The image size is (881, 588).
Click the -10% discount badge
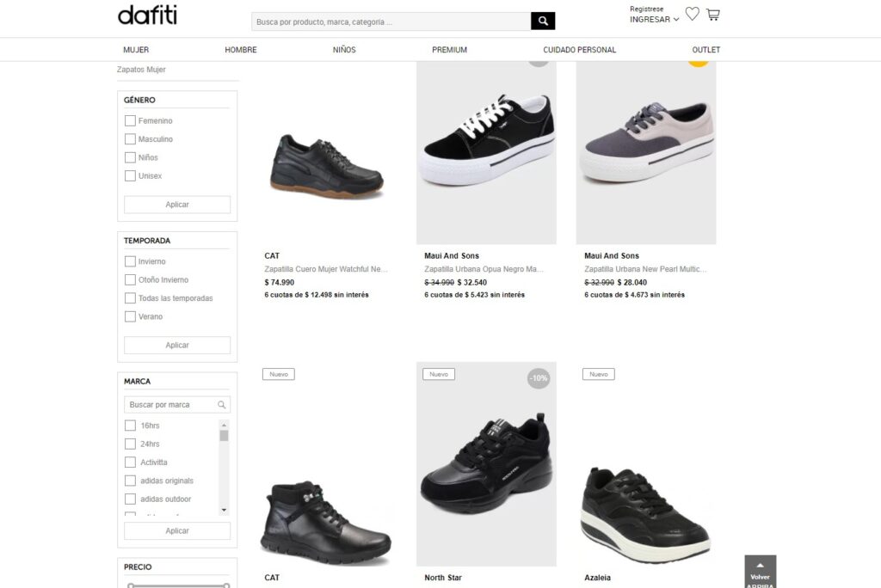(x=539, y=378)
